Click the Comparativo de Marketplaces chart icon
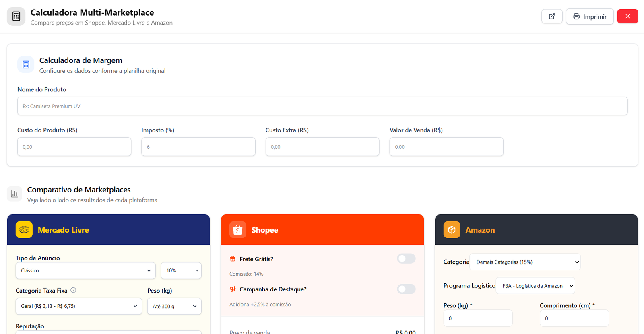644x334 pixels. [14, 194]
